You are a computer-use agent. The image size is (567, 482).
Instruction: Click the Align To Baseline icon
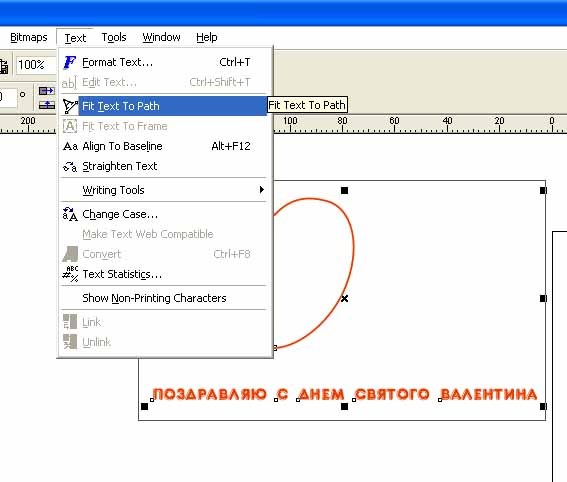pyautogui.click(x=70, y=146)
